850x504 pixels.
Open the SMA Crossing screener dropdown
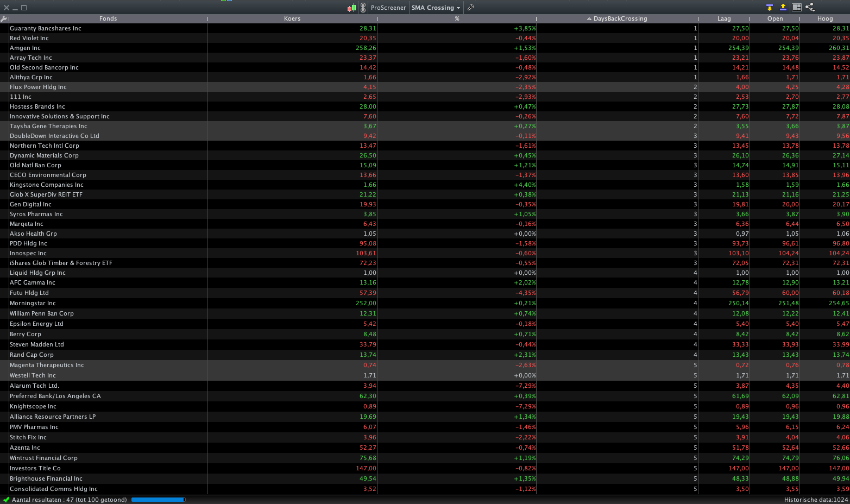pos(436,8)
